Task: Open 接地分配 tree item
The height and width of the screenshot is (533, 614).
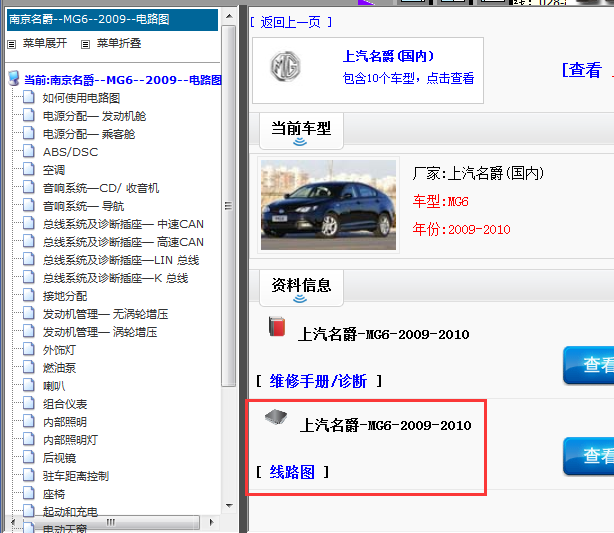Action: [x=65, y=296]
